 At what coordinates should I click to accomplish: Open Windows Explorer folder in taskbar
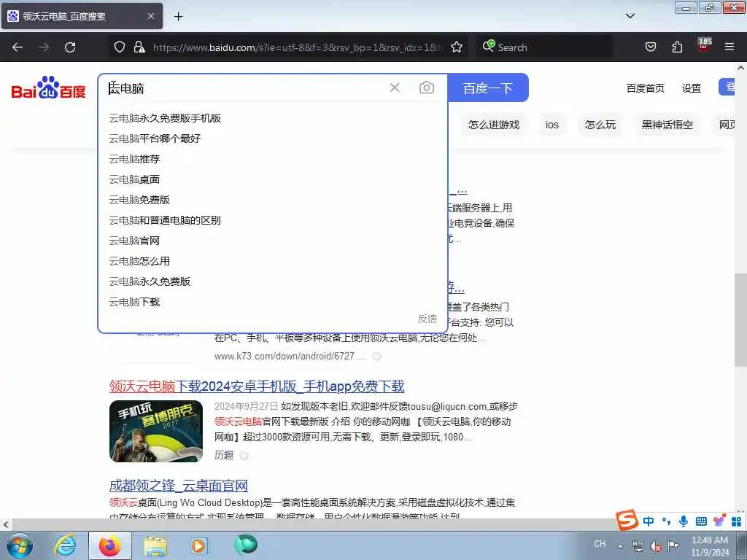155,547
